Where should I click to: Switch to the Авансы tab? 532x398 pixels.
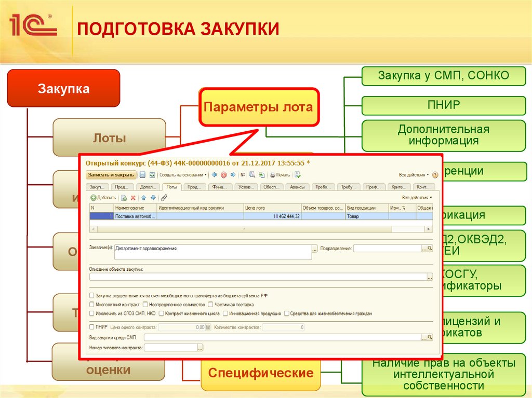pyautogui.click(x=296, y=187)
